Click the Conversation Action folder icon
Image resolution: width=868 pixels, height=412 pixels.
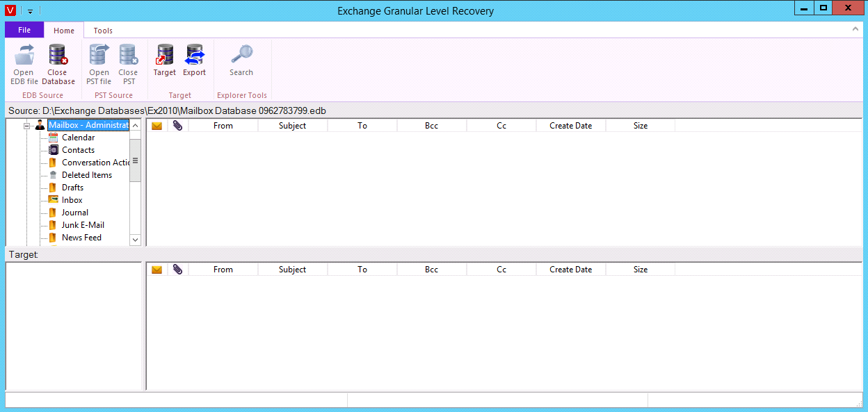tap(53, 163)
